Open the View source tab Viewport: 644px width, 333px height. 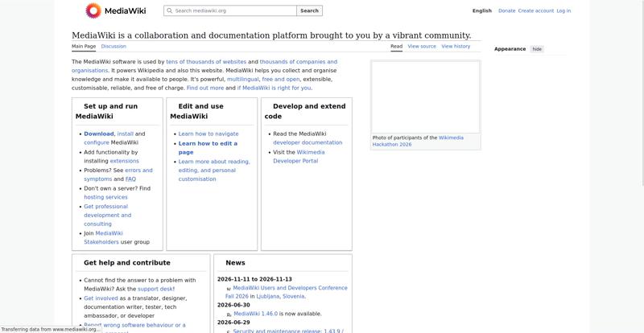422,47
